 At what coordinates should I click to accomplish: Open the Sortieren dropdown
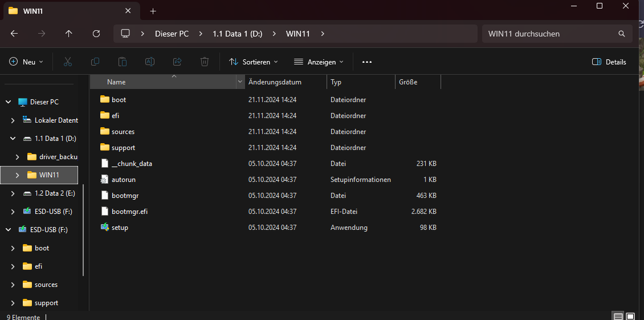(253, 62)
